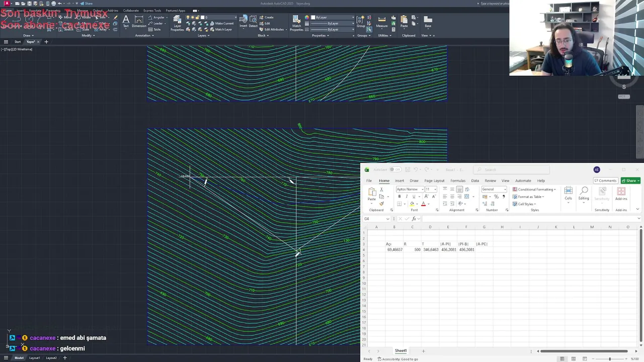
Task: Open a new AutoCAD drawing tab
Action: [46, 42]
